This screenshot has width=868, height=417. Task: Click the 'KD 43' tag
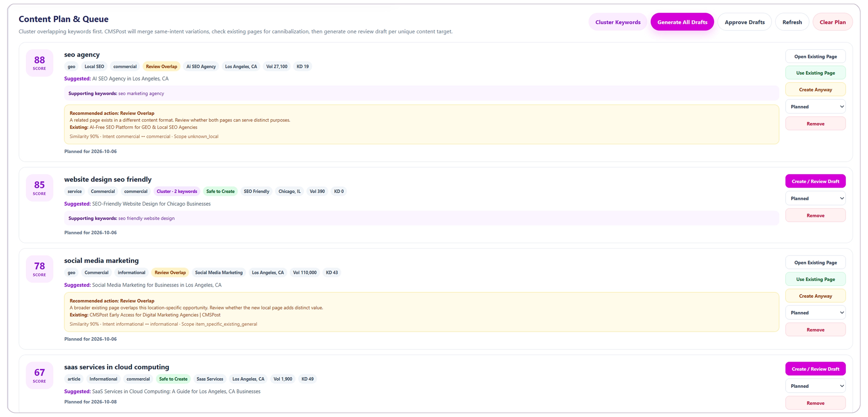tap(332, 273)
